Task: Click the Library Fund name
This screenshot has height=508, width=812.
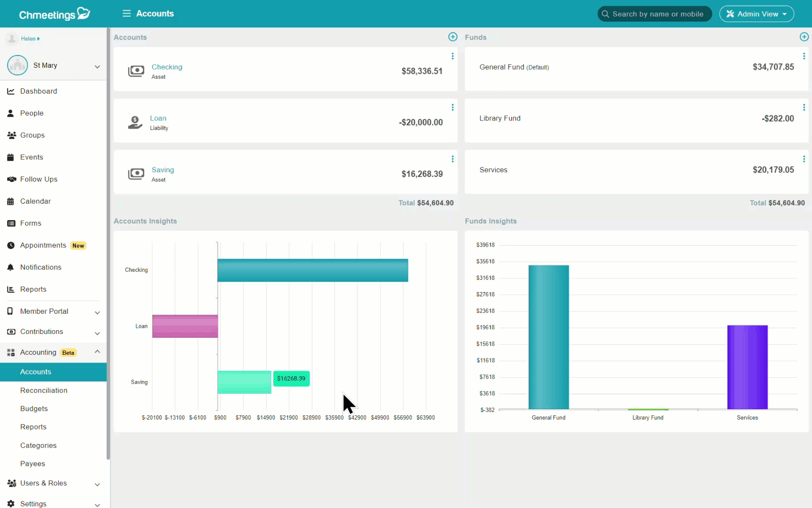Action: [x=500, y=119]
